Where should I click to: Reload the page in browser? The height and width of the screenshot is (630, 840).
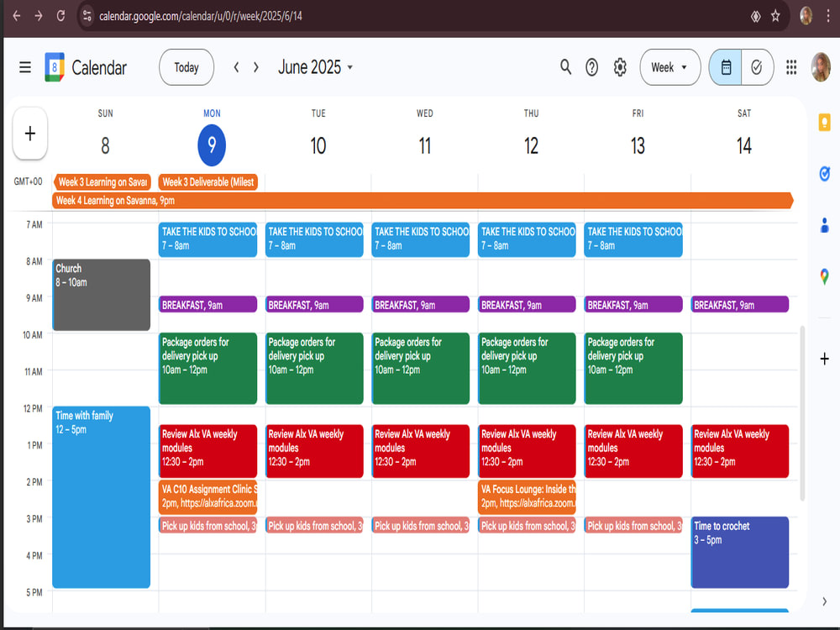tap(60, 16)
